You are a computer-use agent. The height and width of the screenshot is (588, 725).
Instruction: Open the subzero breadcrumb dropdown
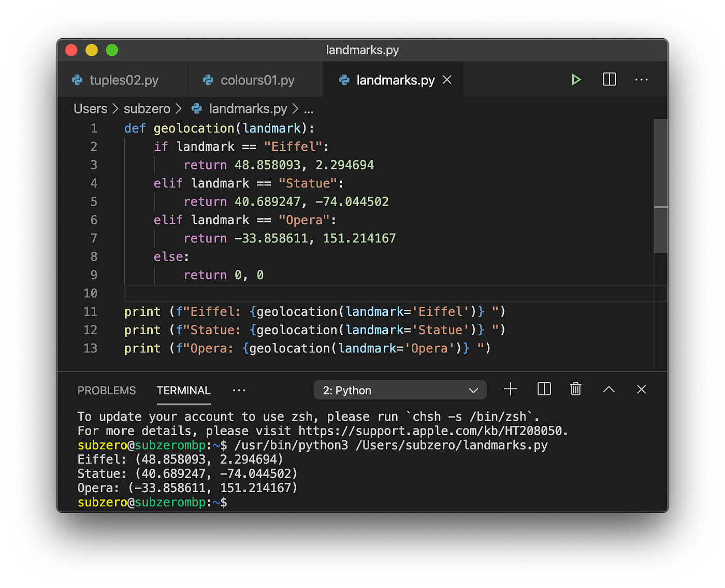147,109
